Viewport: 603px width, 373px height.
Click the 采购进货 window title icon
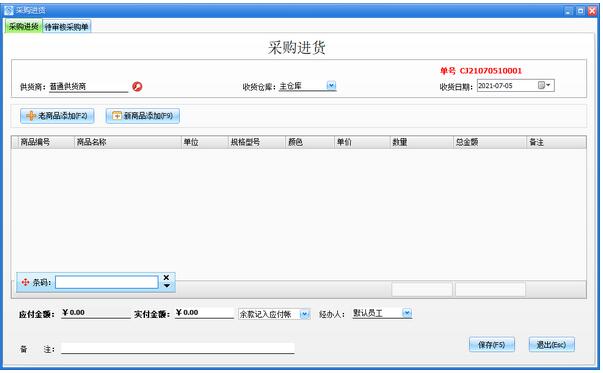pyautogui.click(x=9, y=11)
